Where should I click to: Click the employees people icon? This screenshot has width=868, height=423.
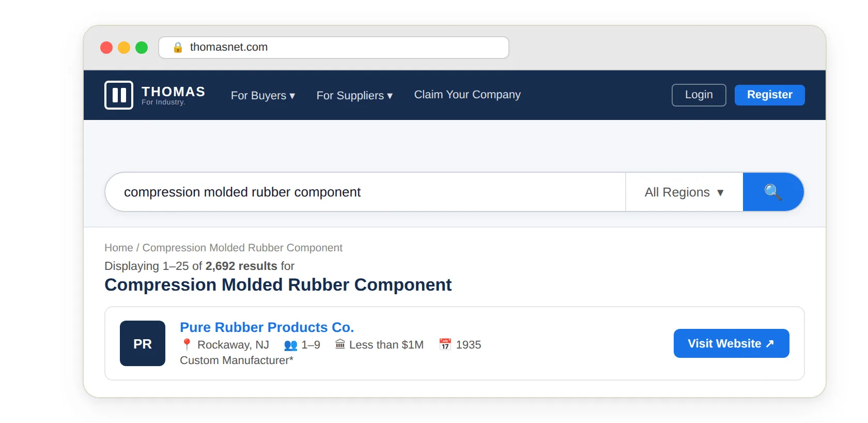[x=291, y=345]
